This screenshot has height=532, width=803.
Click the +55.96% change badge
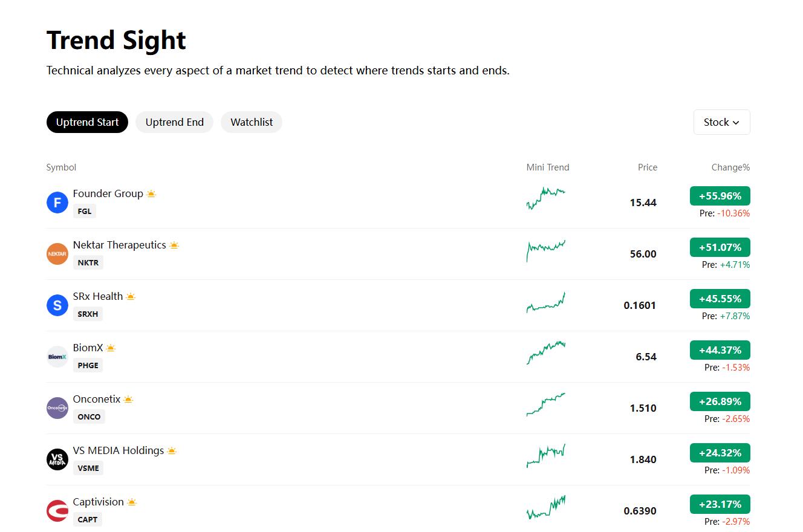point(720,196)
